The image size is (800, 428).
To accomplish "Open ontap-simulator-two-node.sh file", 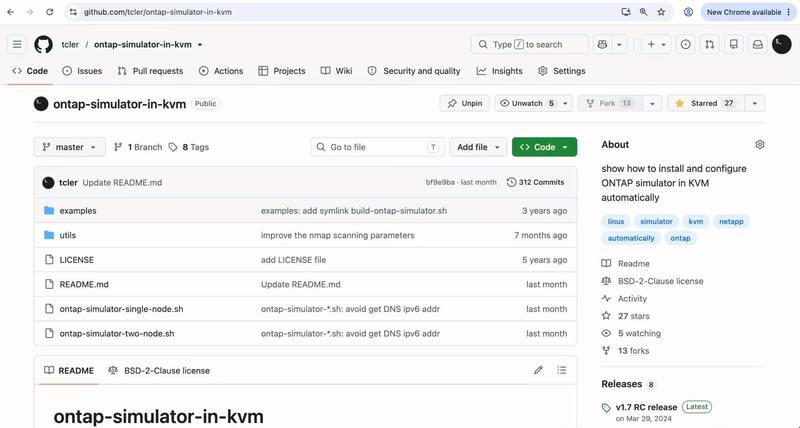I will pyautogui.click(x=117, y=333).
